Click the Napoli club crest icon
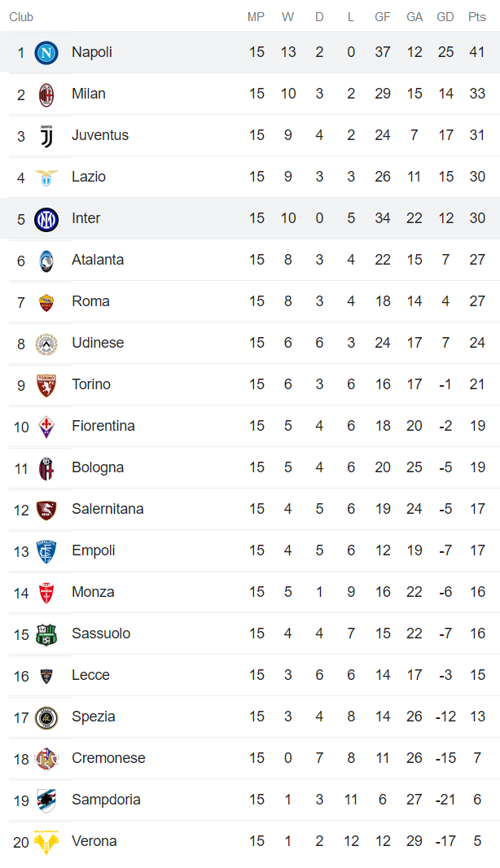Screen dimensions: 500x868 point(46,53)
